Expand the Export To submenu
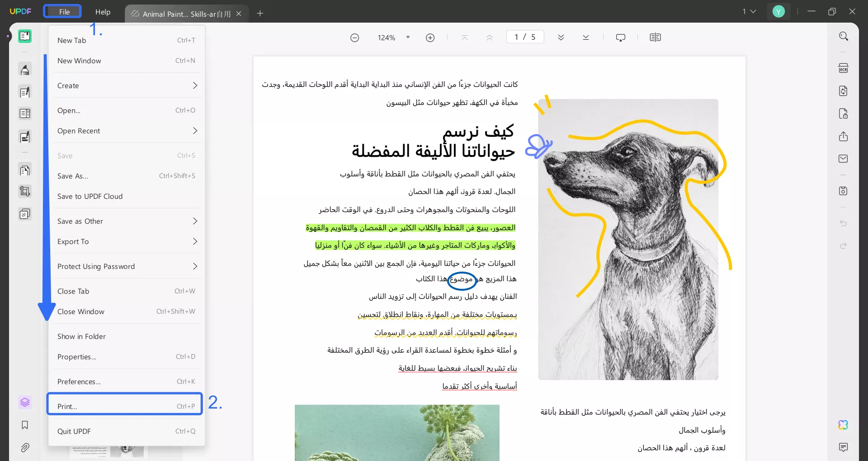The width and height of the screenshot is (868, 461). pyautogui.click(x=127, y=241)
